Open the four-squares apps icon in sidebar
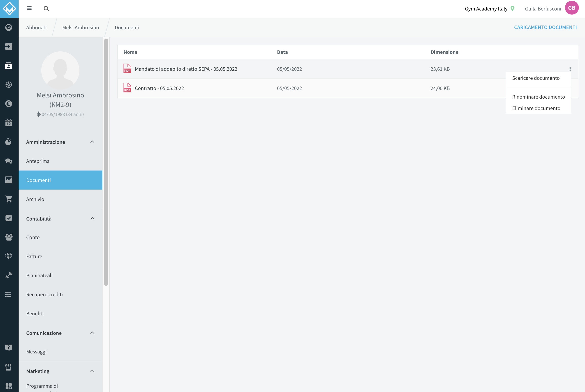585x392 pixels. pyautogui.click(x=9, y=386)
